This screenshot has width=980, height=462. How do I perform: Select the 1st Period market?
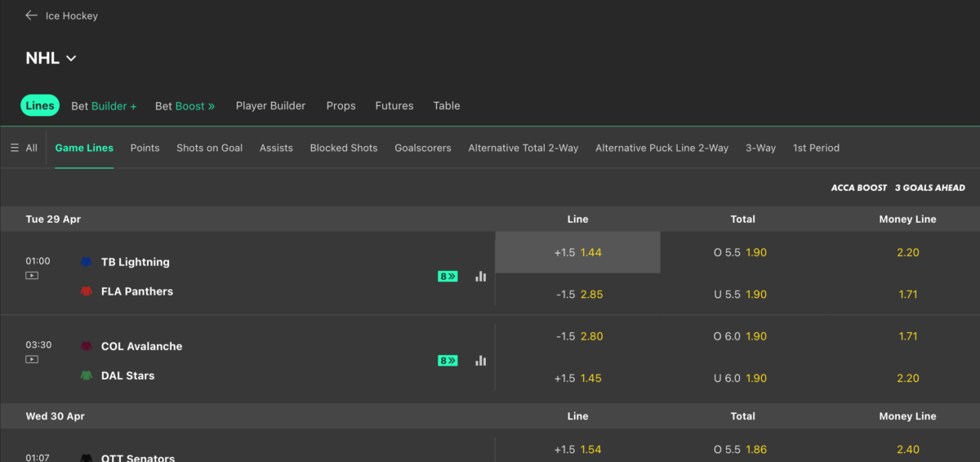[x=816, y=148]
